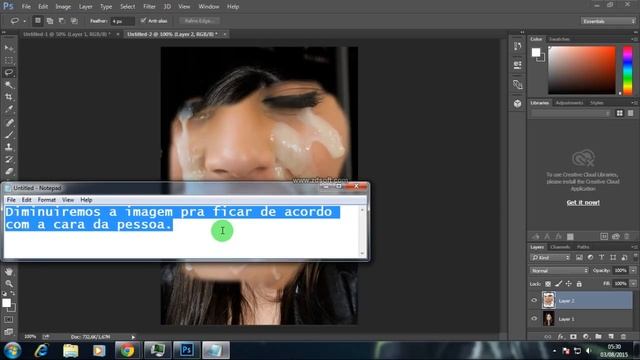Open the collapsed 3D panel cube icon
Image resolution: width=640 pixels, height=360 pixels.
518,104
